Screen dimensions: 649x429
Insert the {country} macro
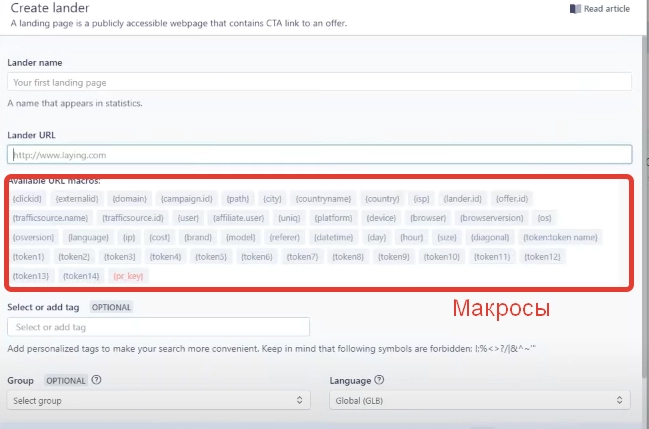[382, 199]
